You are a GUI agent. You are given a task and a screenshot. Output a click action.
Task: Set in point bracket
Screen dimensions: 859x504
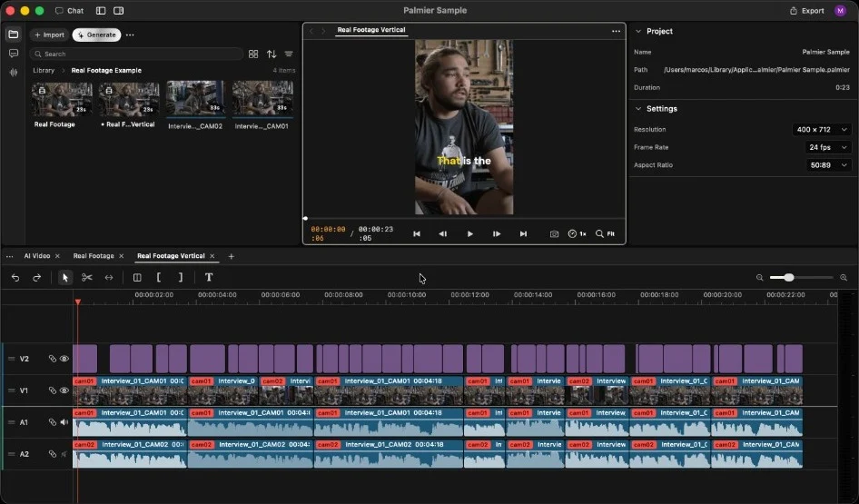tap(159, 278)
